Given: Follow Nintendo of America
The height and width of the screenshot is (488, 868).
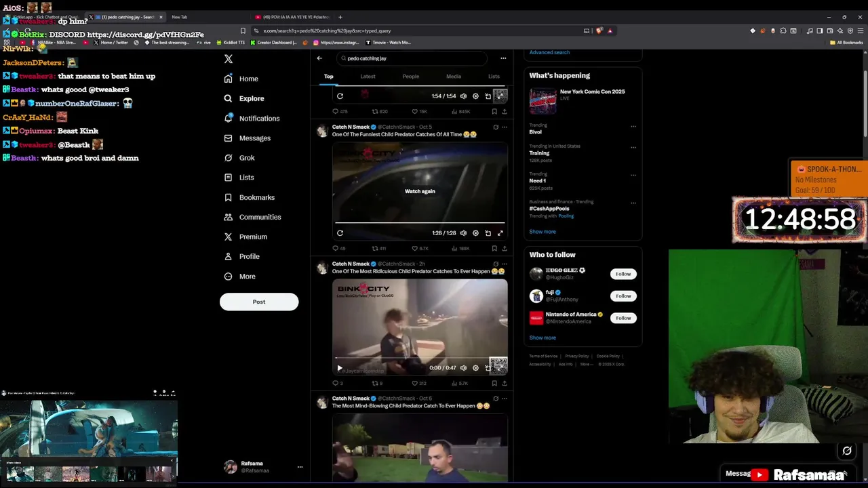Looking at the screenshot, I should coord(623,318).
